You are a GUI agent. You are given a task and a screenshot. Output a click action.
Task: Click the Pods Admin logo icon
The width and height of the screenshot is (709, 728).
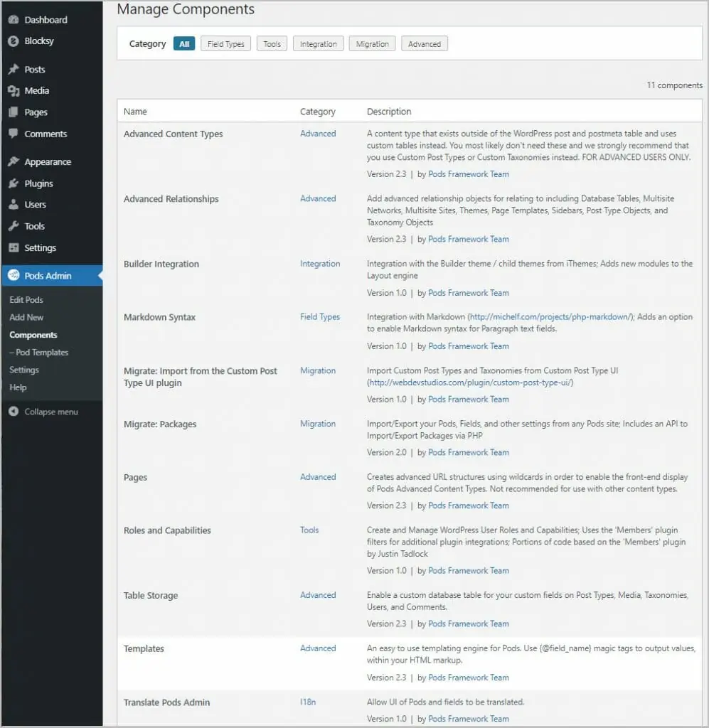[x=14, y=275]
